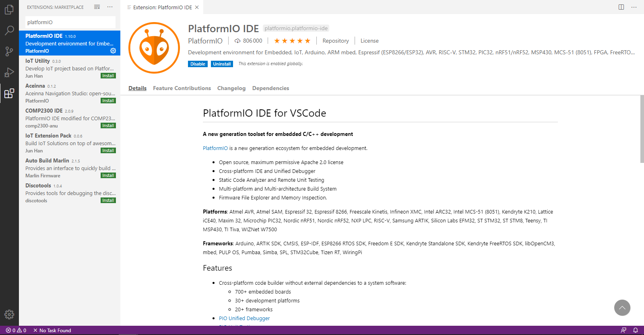644x335 pixels.
Task: Open the PIO Unified Debugger link
Action: (244, 318)
